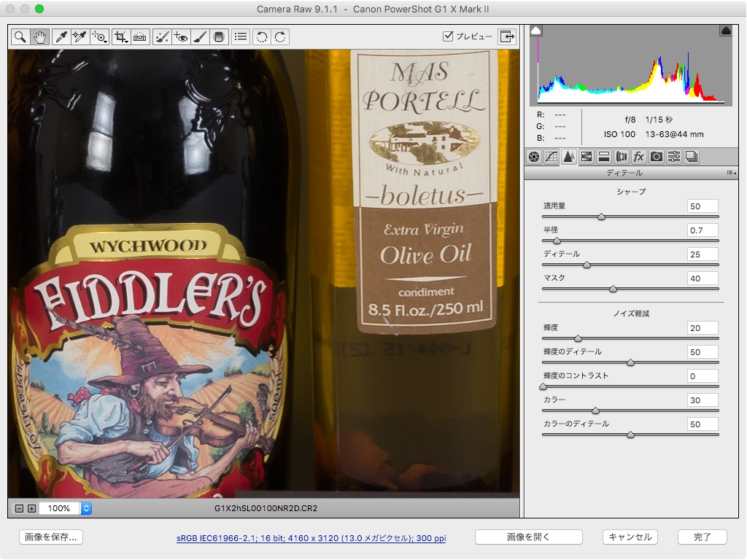Select the Zoom tool in the toolbar
Image resolution: width=747 pixels, height=560 pixels.
click(x=20, y=36)
